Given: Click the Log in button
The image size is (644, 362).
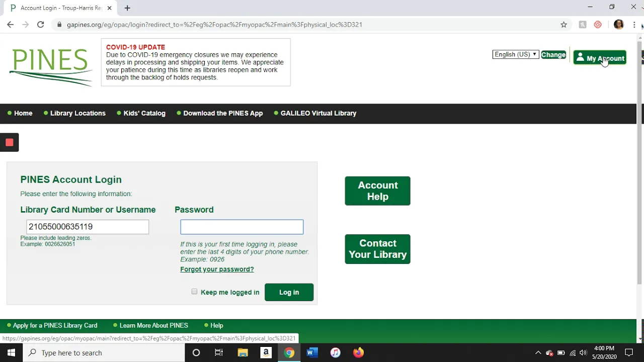Looking at the screenshot, I should click(289, 292).
